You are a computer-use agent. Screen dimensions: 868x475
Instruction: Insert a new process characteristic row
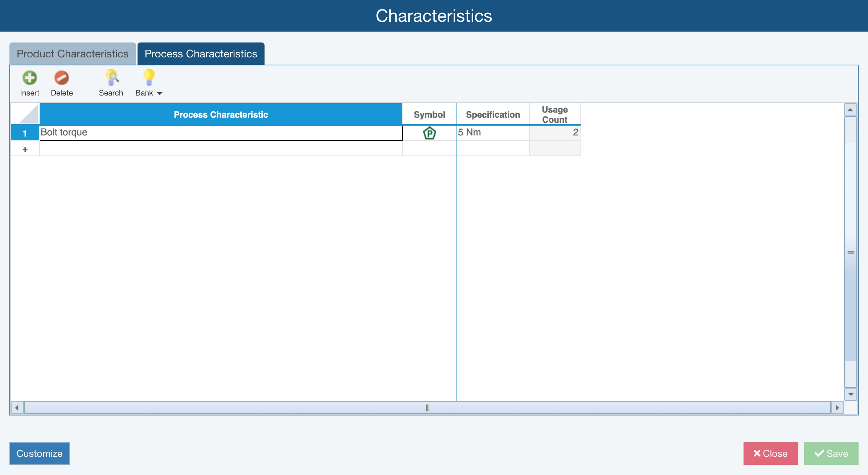click(x=29, y=83)
